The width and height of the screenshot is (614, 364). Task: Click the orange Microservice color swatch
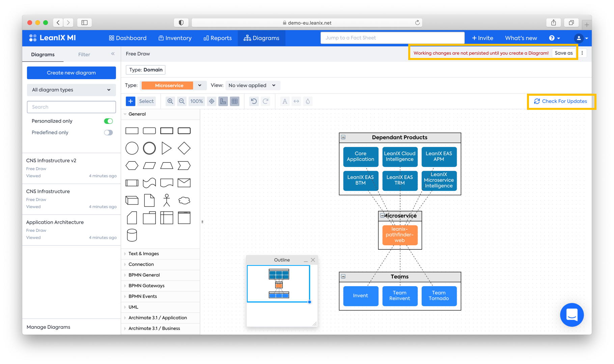[167, 85]
